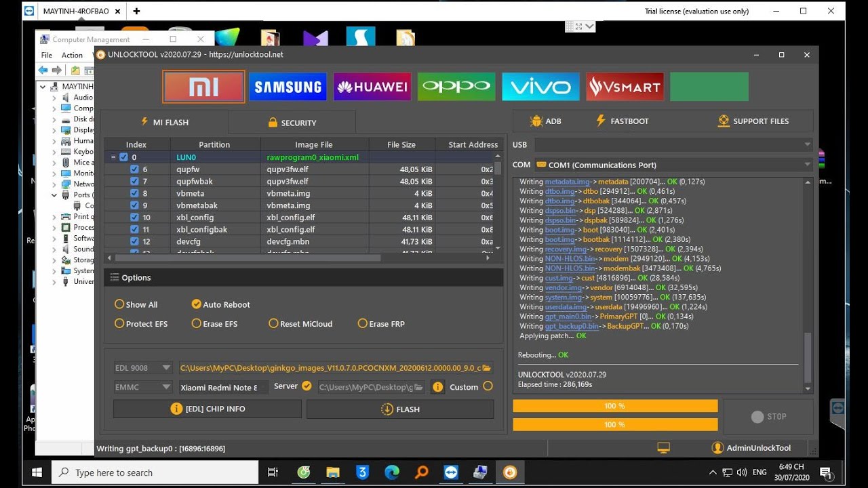Open Task View on the taskbar
Viewport: 868px width, 488px height.
273,472
